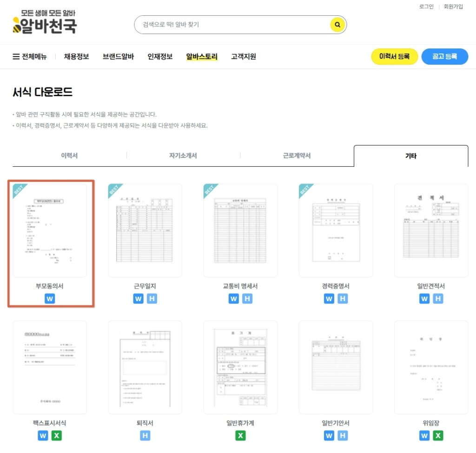Download 일반기안서 as Word document
476x453 pixels.
point(329,435)
